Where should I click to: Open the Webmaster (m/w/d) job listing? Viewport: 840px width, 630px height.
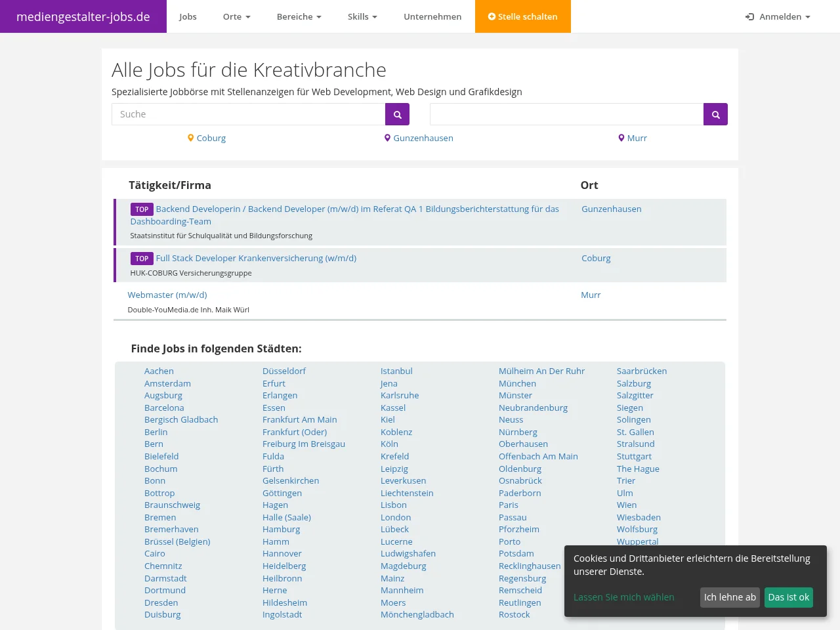point(167,295)
